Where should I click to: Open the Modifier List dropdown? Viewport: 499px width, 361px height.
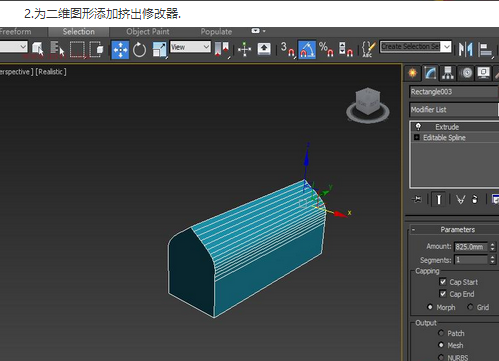tap(454, 110)
